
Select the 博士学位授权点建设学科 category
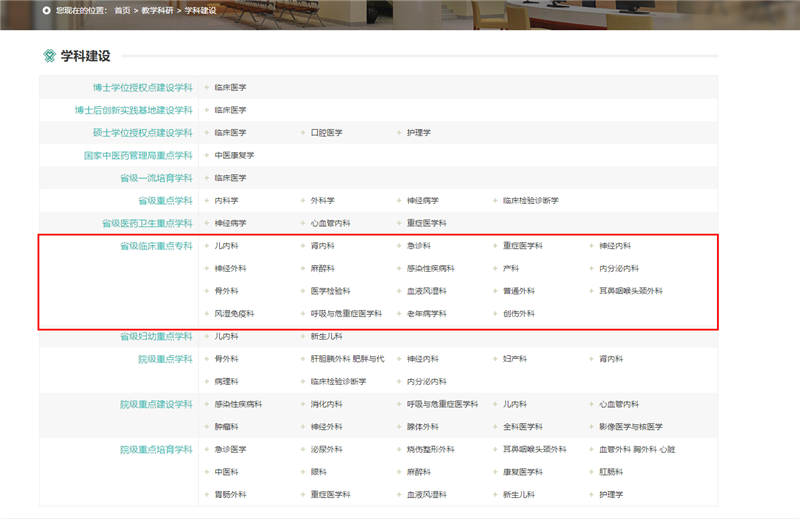[x=143, y=88]
